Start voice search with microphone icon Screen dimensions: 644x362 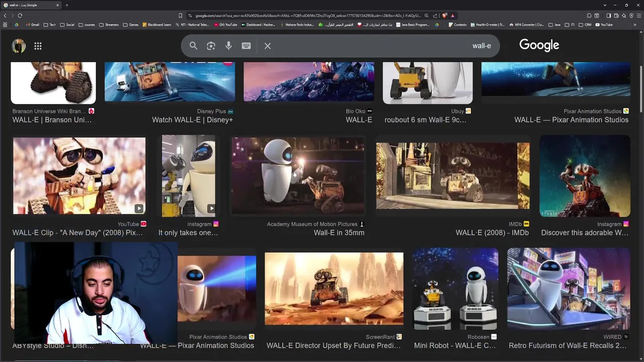click(x=228, y=46)
